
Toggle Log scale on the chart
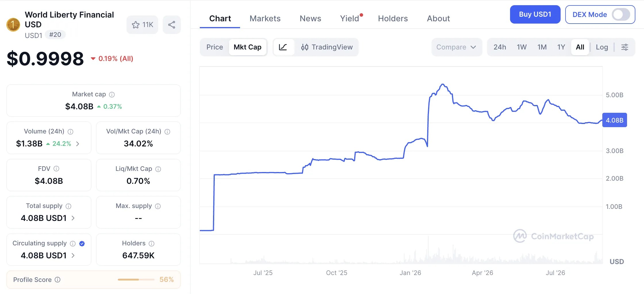(602, 47)
